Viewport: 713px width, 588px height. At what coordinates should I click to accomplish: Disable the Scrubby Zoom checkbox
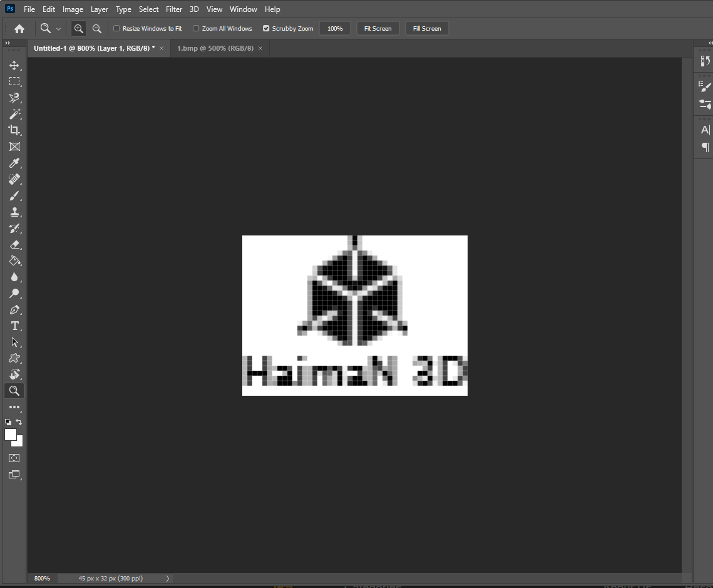(x=266, y=28)
